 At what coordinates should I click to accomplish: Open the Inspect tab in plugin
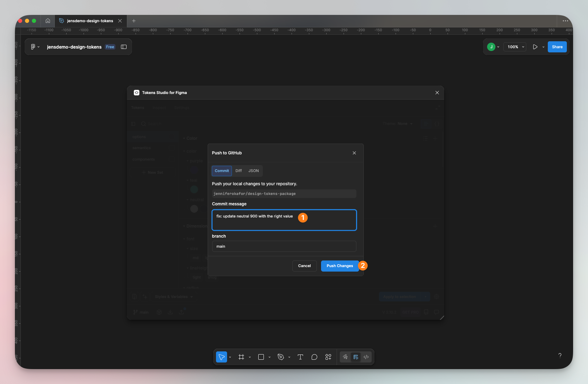[x=159, y=108]
